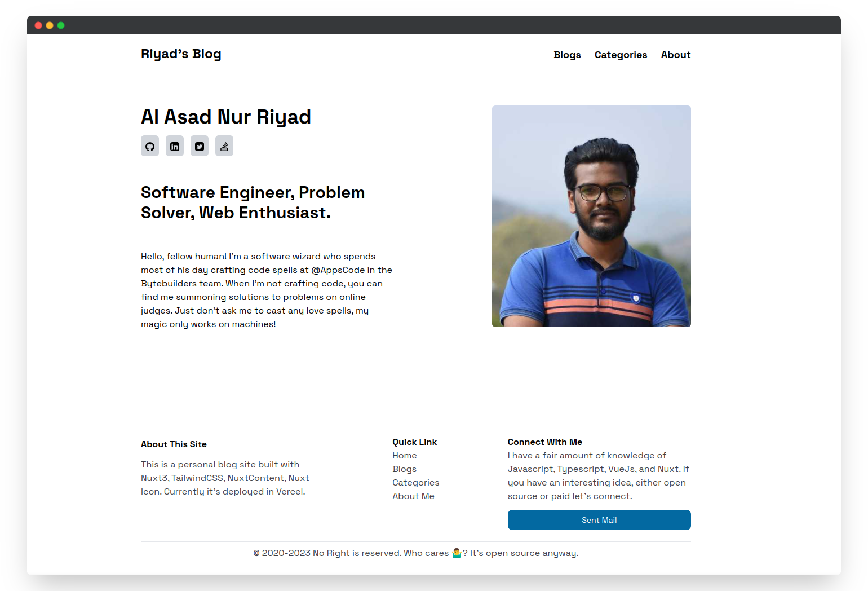Click the Al Asad Nur Riyad heading

(226, 117)
